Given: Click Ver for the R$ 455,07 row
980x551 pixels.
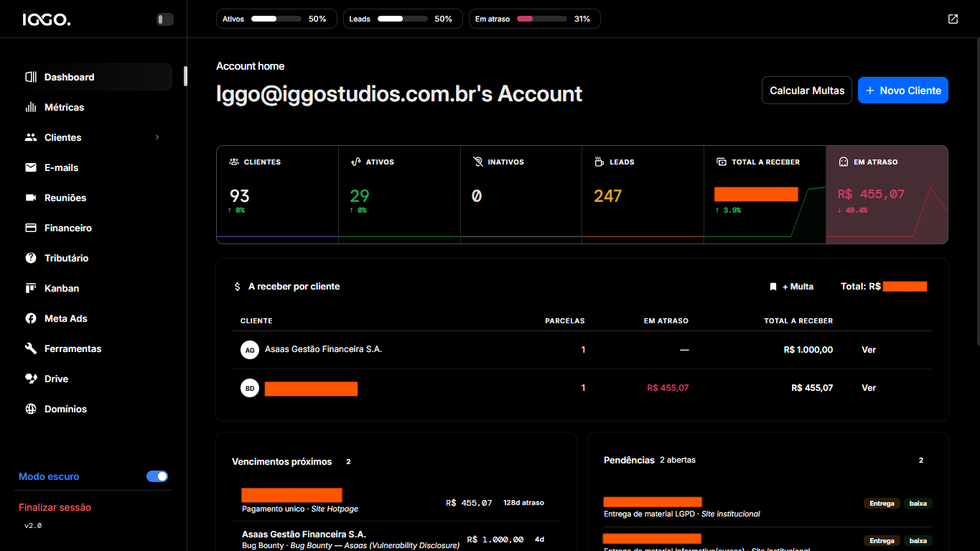Looking at the screenshot, I should click(869, 388).
